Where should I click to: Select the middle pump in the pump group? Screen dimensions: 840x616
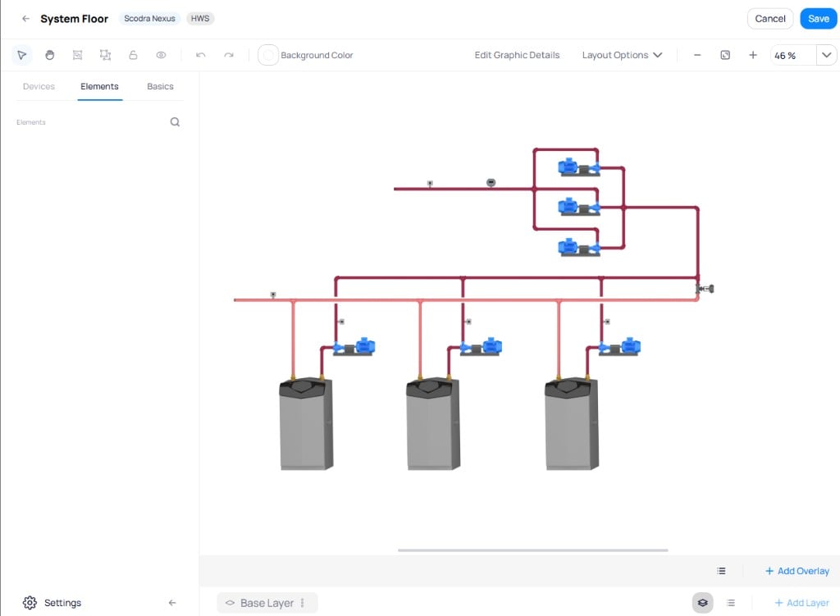tap(578, 206)
